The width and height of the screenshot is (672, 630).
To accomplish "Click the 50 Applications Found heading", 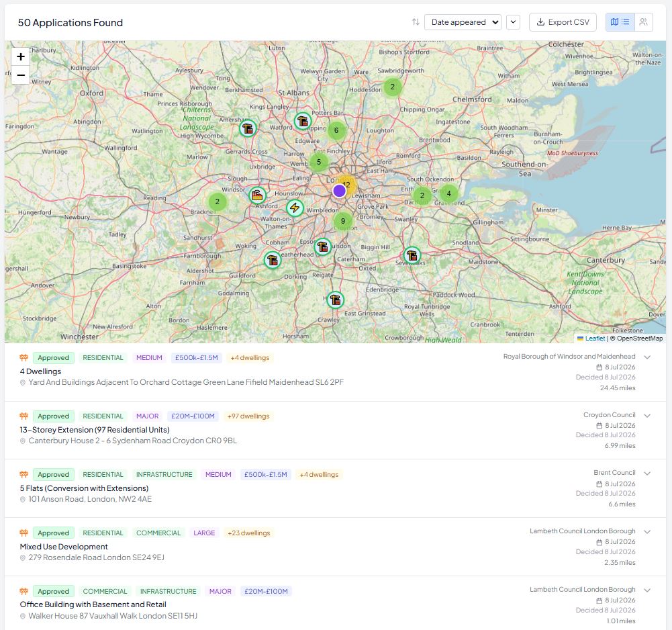I will [70, 23].
